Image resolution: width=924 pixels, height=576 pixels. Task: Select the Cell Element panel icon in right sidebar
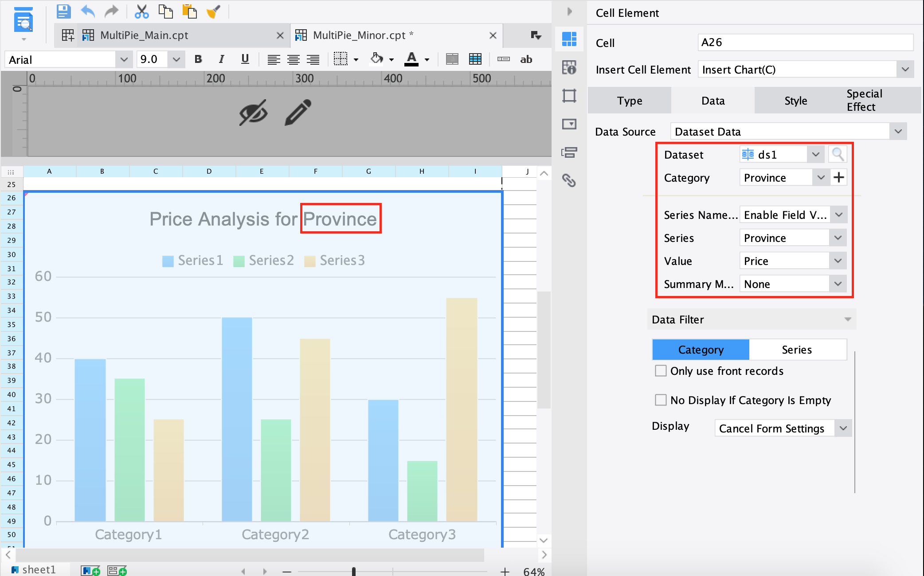[569, 39]
